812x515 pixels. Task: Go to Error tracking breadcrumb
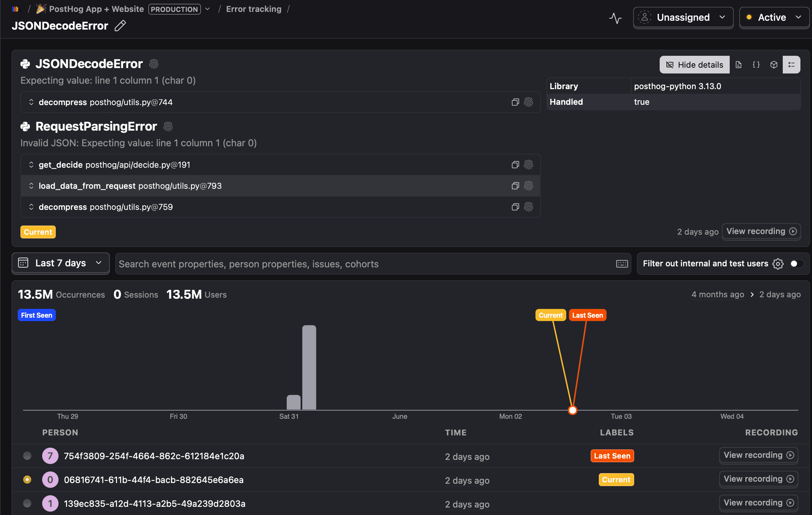pos(254,9)
